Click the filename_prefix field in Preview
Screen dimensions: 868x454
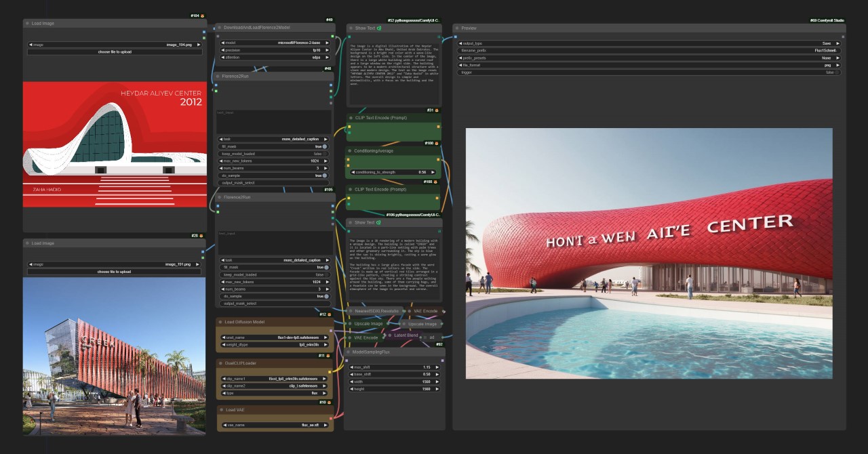tap(649, 50)
